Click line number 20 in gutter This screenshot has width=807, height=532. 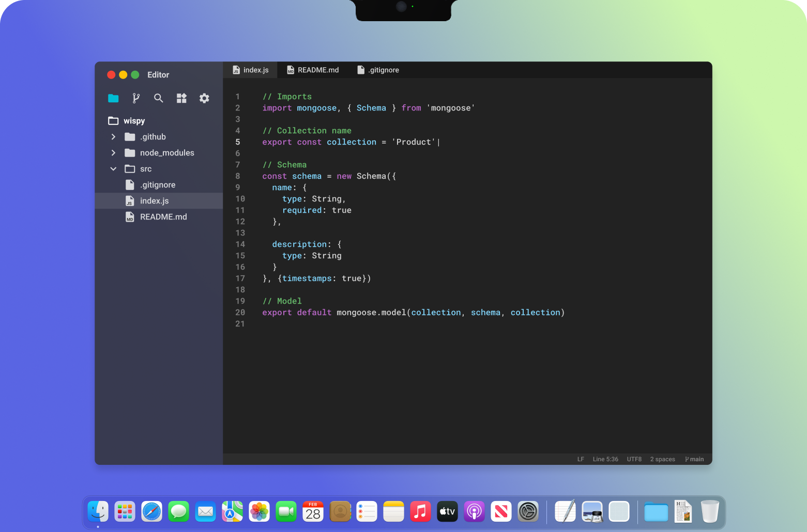(240, 312)
